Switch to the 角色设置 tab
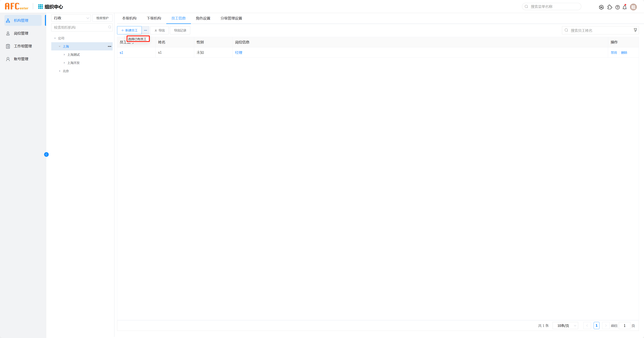Screen dimensions: 644x338 click(x=203, y=18)
